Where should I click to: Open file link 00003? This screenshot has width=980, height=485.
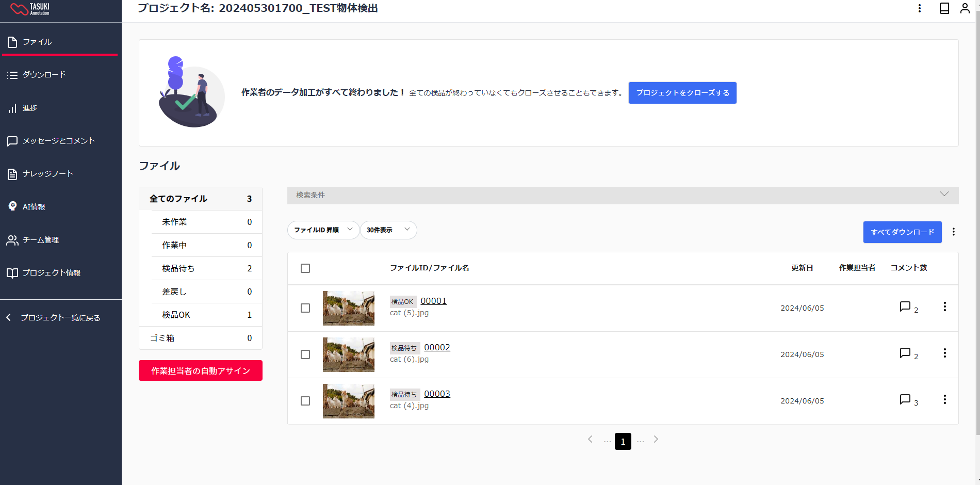coord(437,394)
